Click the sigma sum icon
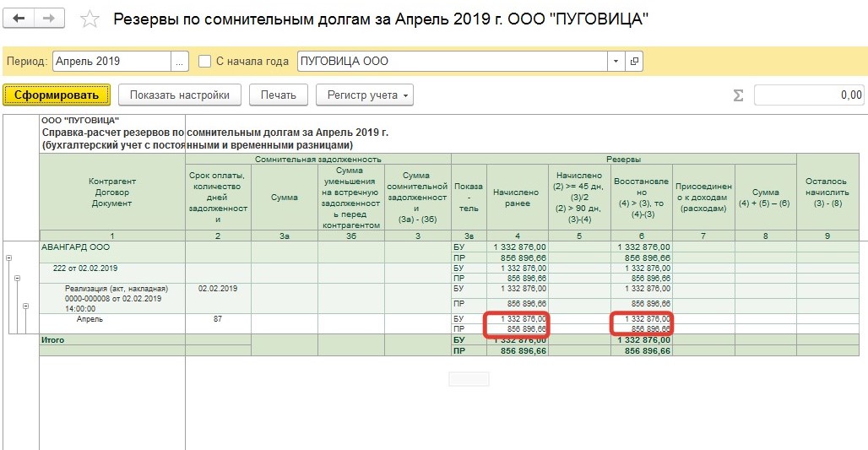868x450 pixels. [x=738, y=95]
